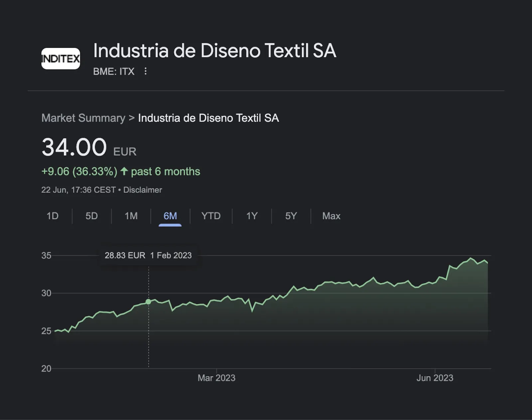Click the 35 y-axis label
This screenshot has width=532, height=420.
(46, 256)
